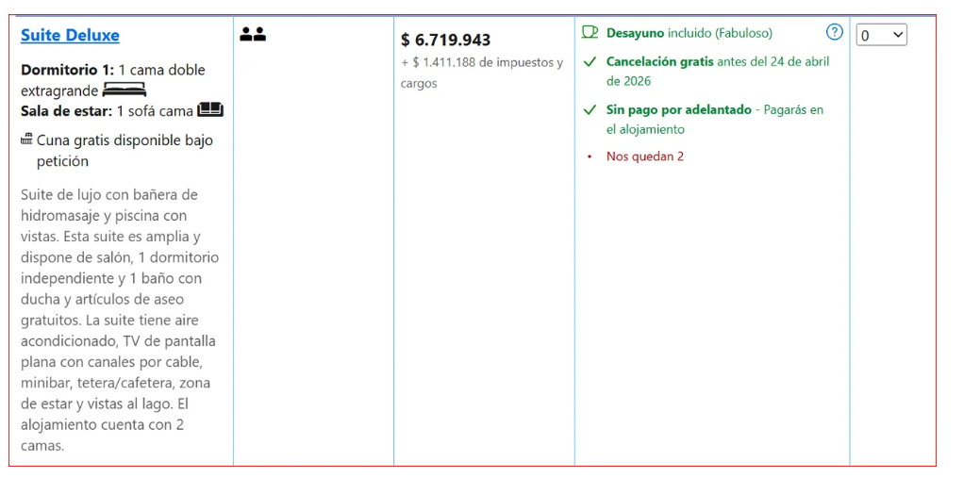
Task: Click the red Nos quedan 2 notice
Action: [645, 157]
